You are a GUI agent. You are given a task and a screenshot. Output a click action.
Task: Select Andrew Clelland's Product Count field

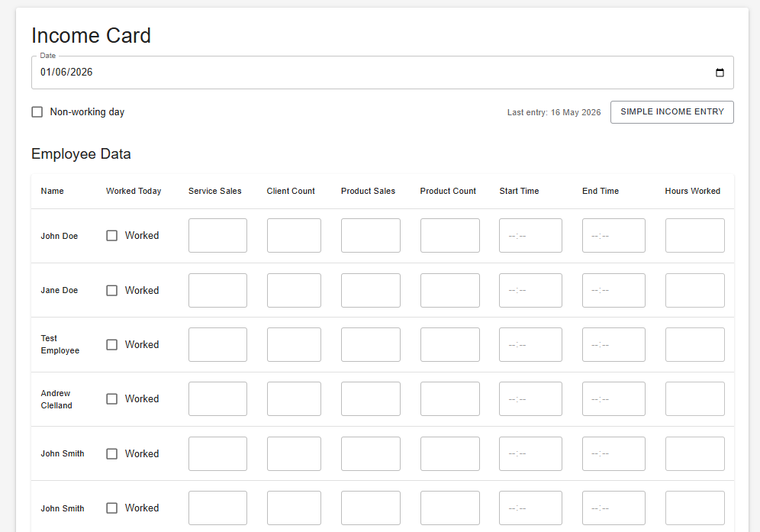click(449, 399)
